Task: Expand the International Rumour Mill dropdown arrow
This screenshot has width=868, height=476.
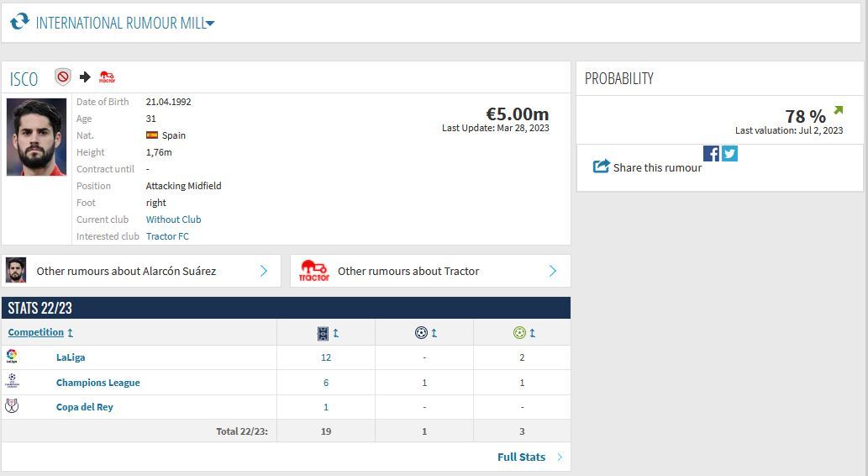Action: pyautogui.click(x=210, y=24)
